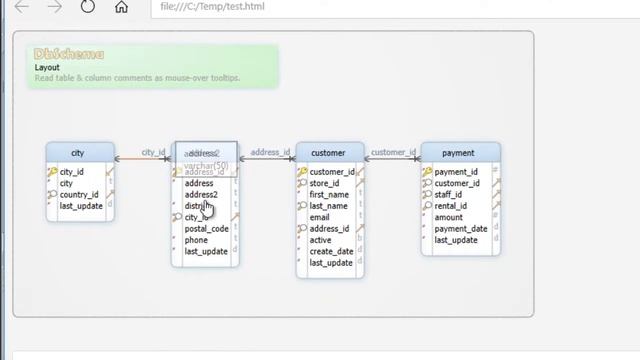Click the first_name column

point(329,195)
